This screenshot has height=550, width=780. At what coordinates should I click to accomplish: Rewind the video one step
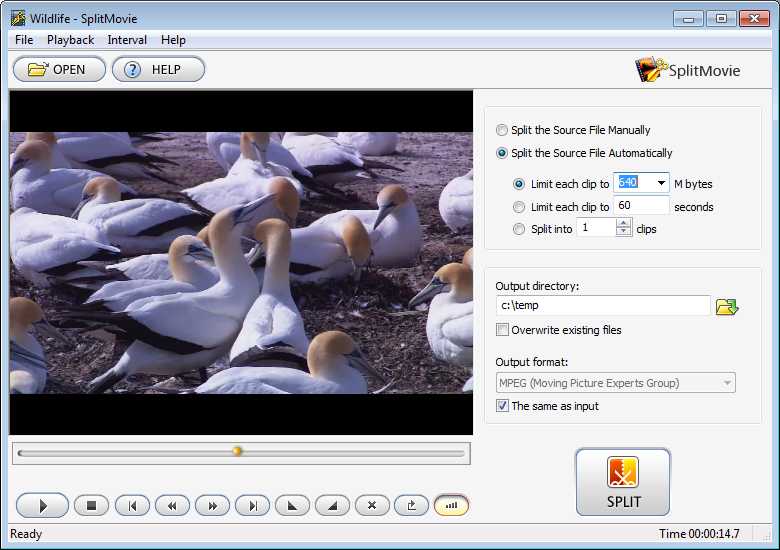(x=172, y=506)
